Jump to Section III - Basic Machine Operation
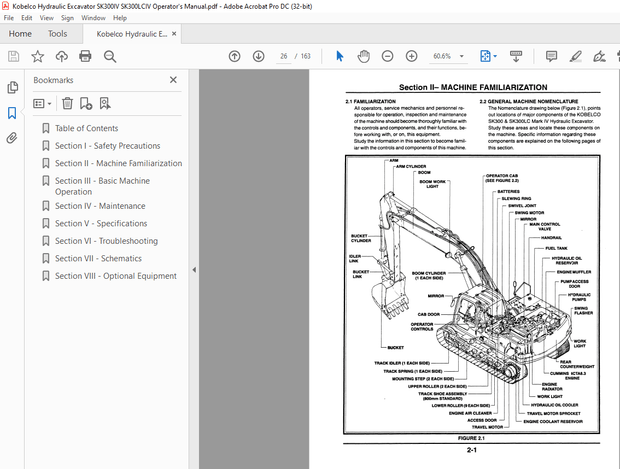Image resolution: width=620 pixels, height=469 pixels. point(102,186)
